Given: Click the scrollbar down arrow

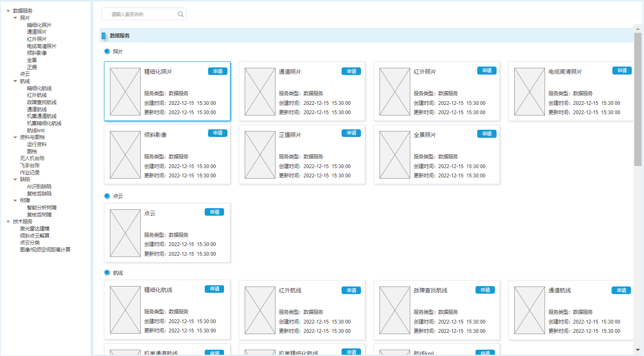Looking at the screenshot, I should pos(638,350).
